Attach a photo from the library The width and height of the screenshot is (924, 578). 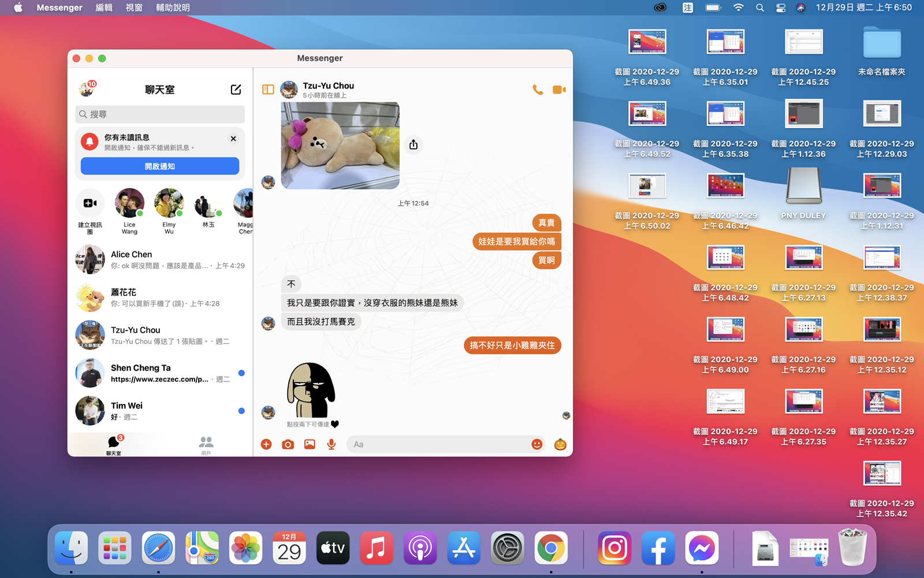pos(310,444)
